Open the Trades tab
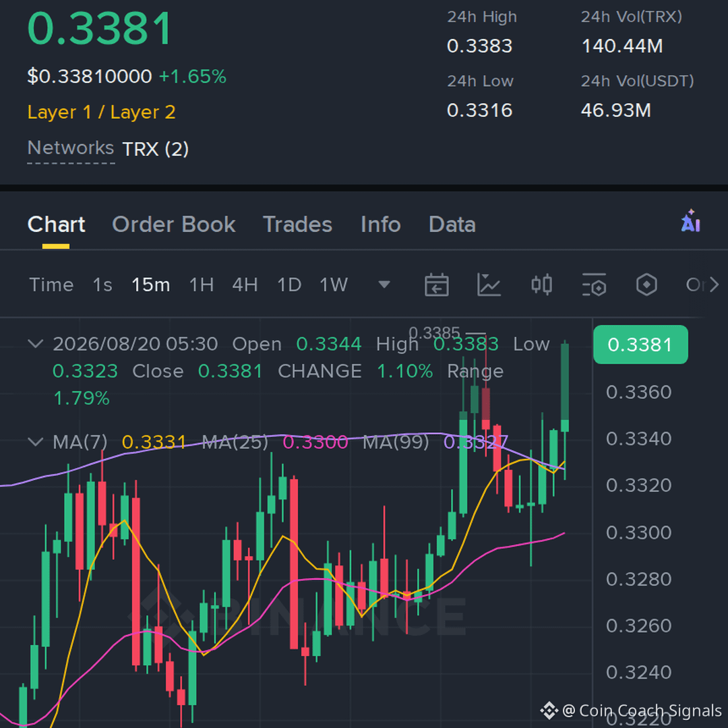Image resolution: width=728 pixels, height=728 pixels. tap(298, 224)
